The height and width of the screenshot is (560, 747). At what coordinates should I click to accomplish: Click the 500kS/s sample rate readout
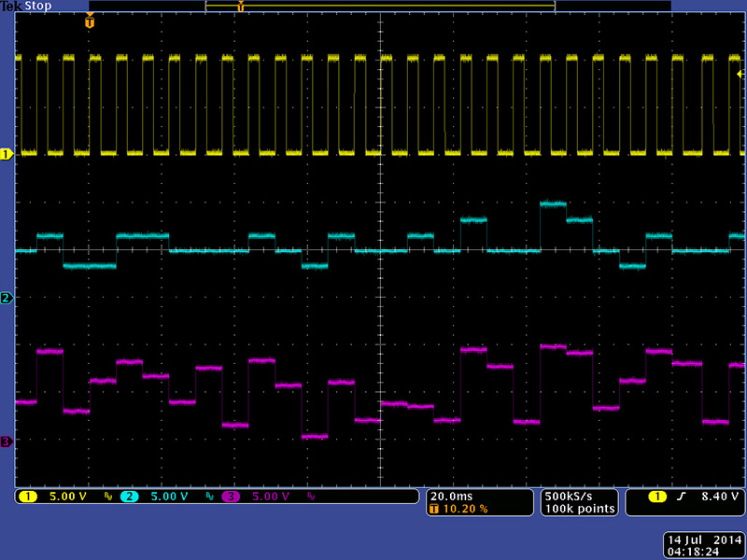coord(569,497)
